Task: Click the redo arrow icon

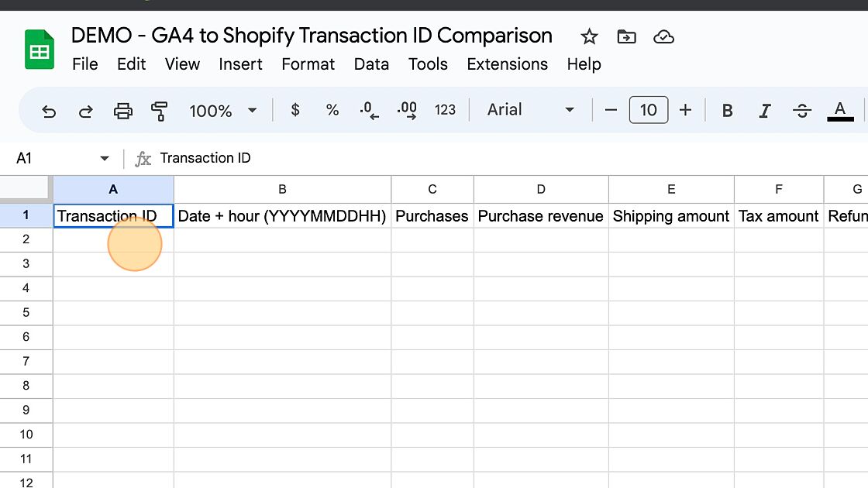Action: [86, 111]
